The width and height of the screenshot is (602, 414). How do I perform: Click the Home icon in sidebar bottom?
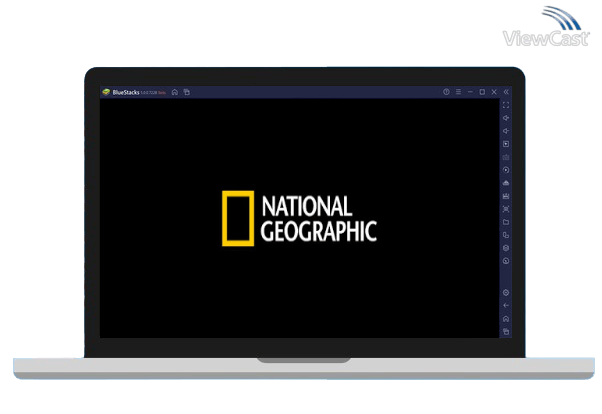[x=506, y=319]
